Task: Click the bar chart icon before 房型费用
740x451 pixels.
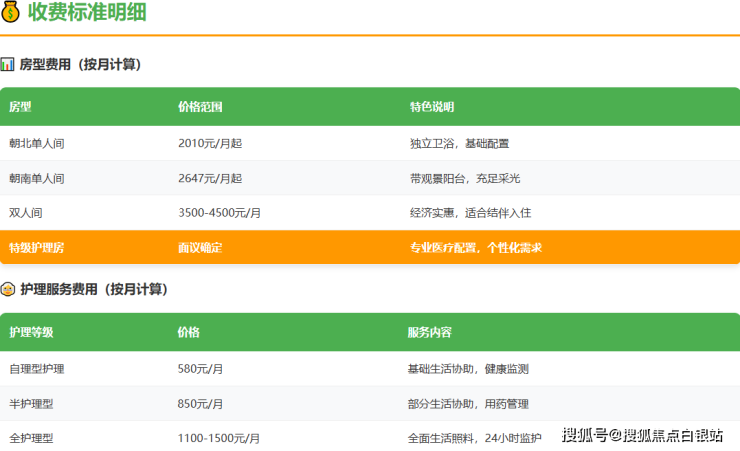Action: click(x=8, y=64)
